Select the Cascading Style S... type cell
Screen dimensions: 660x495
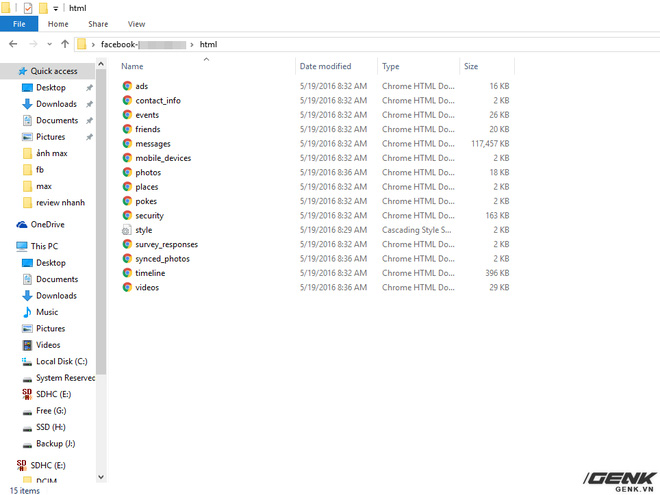[416, 230]
